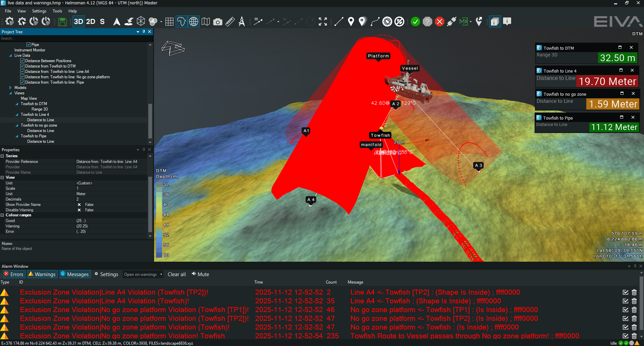
Task: Open the Help menu
Action: 72,11
